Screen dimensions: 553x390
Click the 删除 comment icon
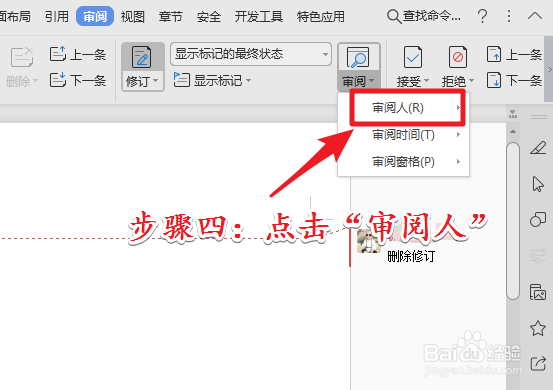[x=22, y=57]
